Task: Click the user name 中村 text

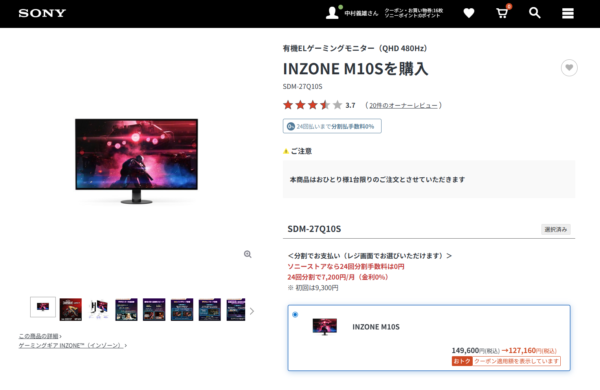Action: click(361, 13)
